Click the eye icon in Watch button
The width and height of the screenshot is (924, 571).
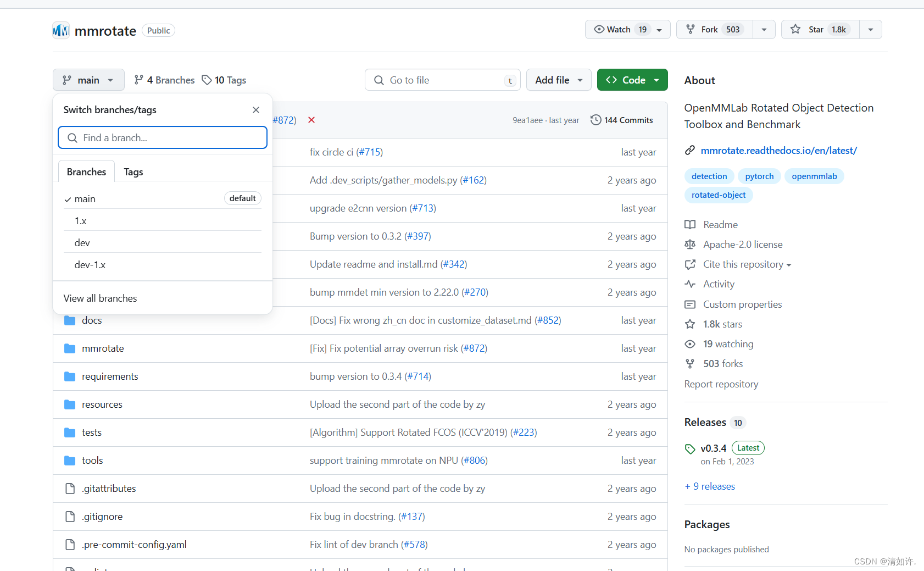coord(599,30)
